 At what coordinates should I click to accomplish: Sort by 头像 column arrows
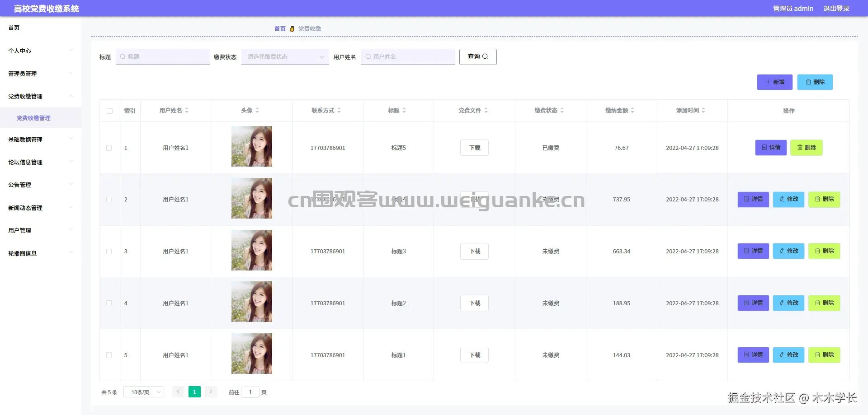pyautogui.click(x=257, y=110)
